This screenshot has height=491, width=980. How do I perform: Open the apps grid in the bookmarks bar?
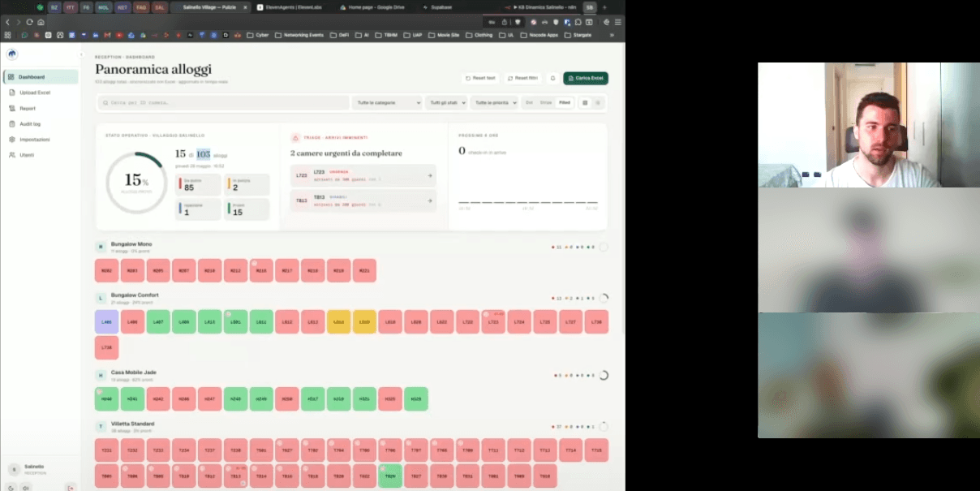pos(7,35)
